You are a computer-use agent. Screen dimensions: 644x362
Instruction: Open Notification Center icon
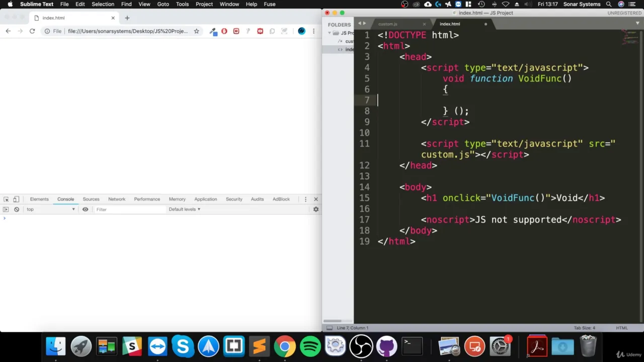(x=632, y=4)
